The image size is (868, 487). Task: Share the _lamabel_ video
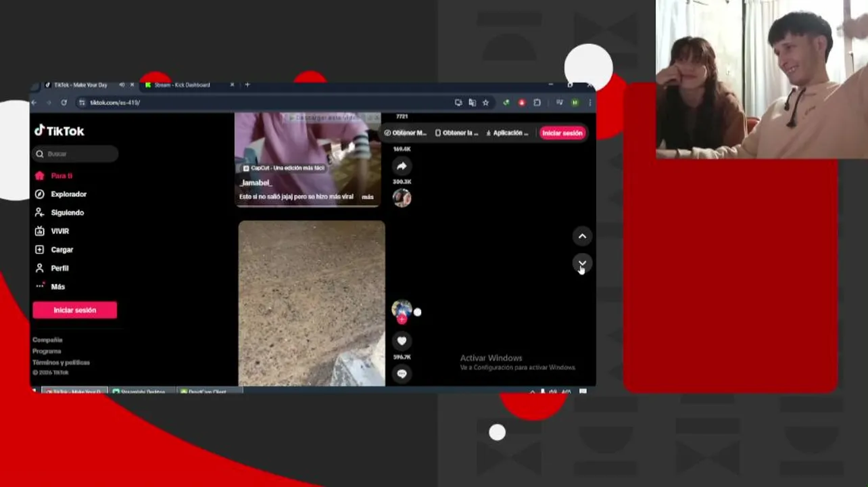(x=402, y=166)
